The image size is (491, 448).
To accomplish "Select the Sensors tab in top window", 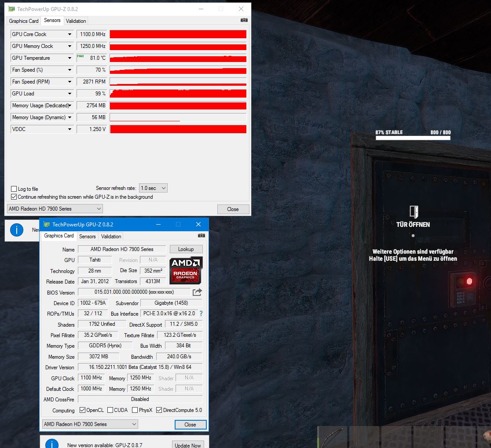I will [52, 20].
